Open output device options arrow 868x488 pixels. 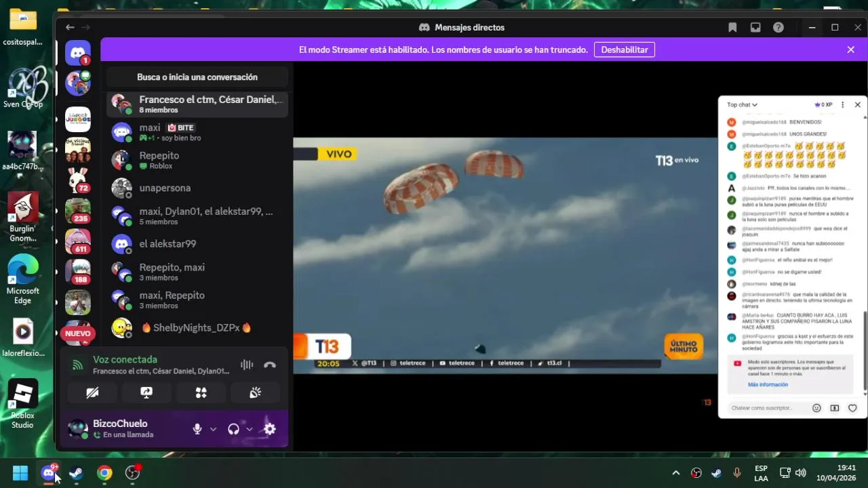pyautogui.click(x=250, y=429)
